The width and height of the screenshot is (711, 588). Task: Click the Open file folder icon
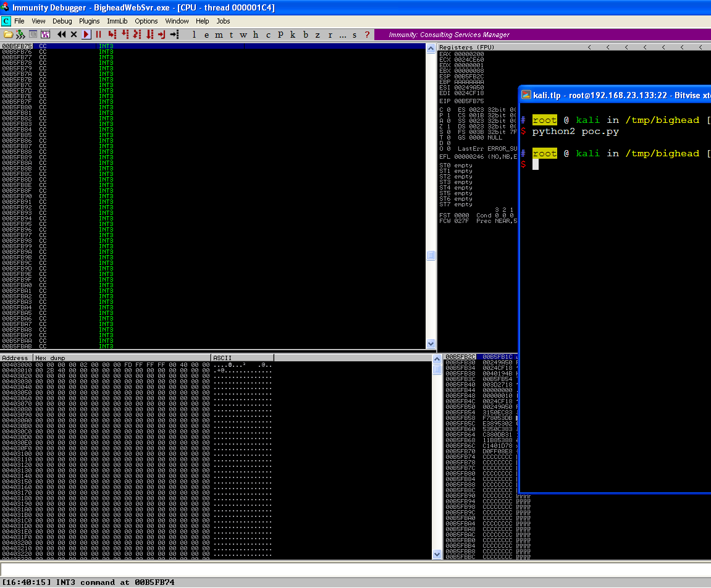pos(8,35)
